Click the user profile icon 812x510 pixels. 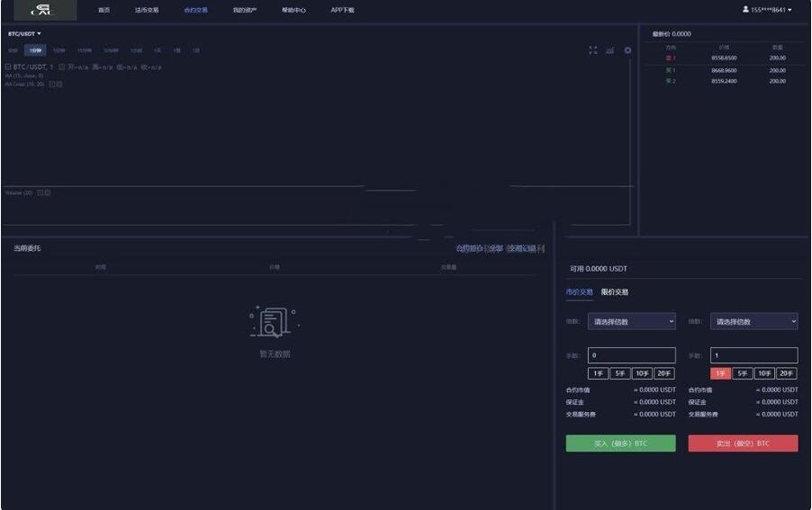(745, 10)
